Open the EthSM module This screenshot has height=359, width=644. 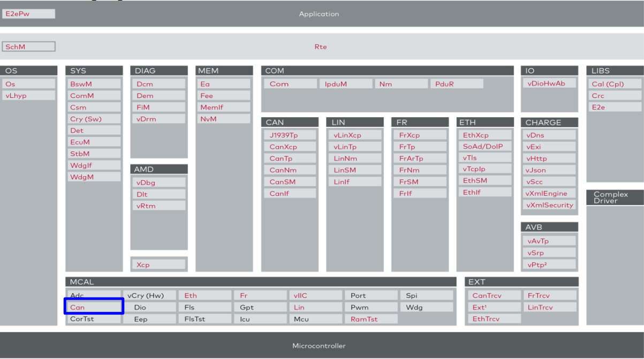tap(485, 181)
